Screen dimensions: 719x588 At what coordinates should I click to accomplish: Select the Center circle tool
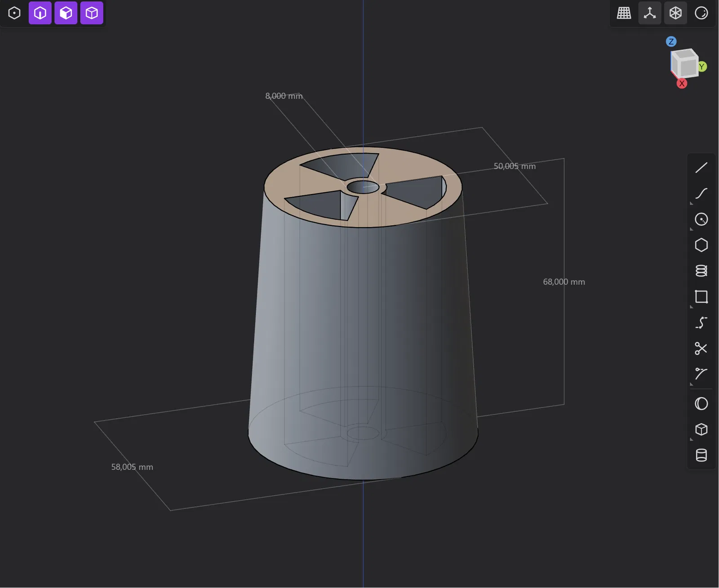(701, 219)
